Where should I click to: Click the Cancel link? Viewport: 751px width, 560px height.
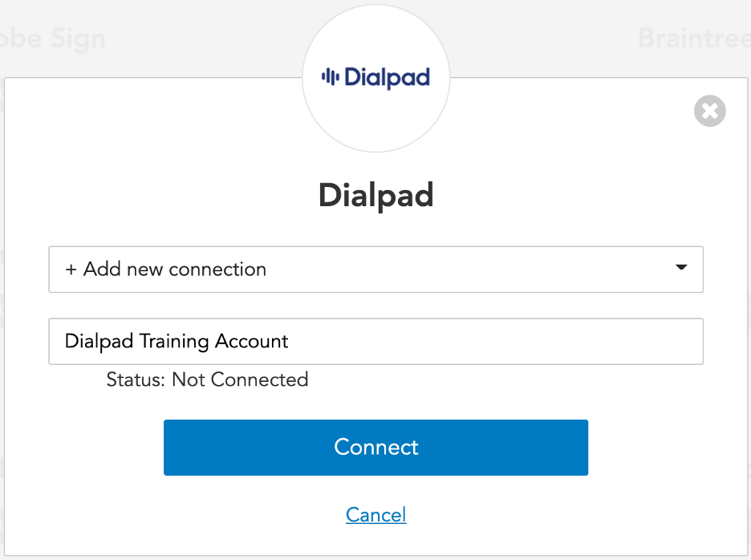[375, 514]
